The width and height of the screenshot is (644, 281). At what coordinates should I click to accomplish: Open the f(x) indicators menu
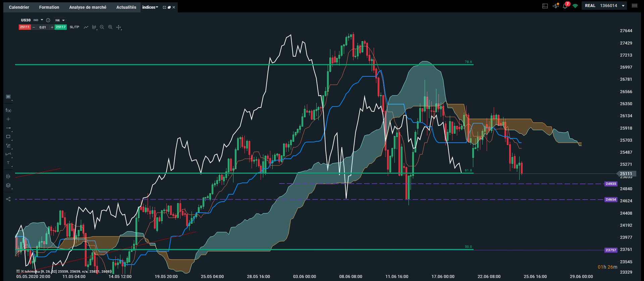pos(8,110)
